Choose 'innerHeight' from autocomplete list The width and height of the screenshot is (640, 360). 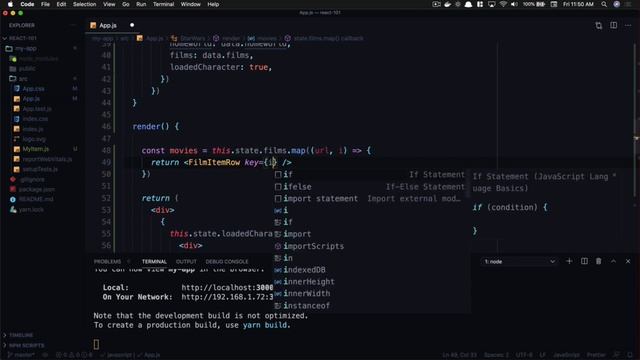point(370,282)
